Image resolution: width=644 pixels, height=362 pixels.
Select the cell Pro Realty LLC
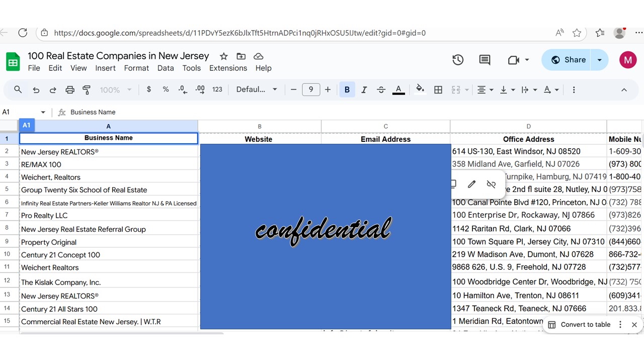tap(109, 216)
